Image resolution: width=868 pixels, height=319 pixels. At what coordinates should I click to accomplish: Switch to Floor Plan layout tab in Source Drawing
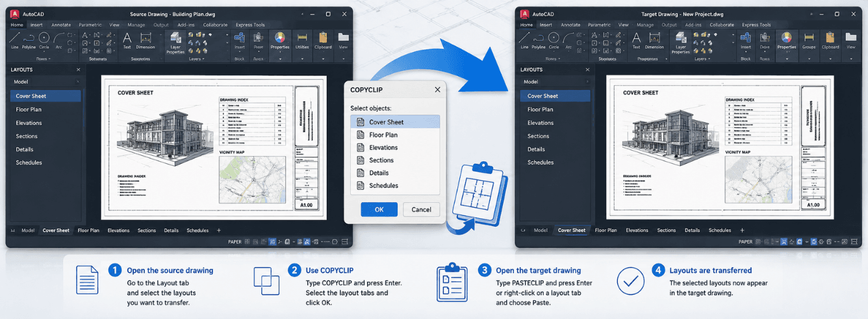[88, 230]
